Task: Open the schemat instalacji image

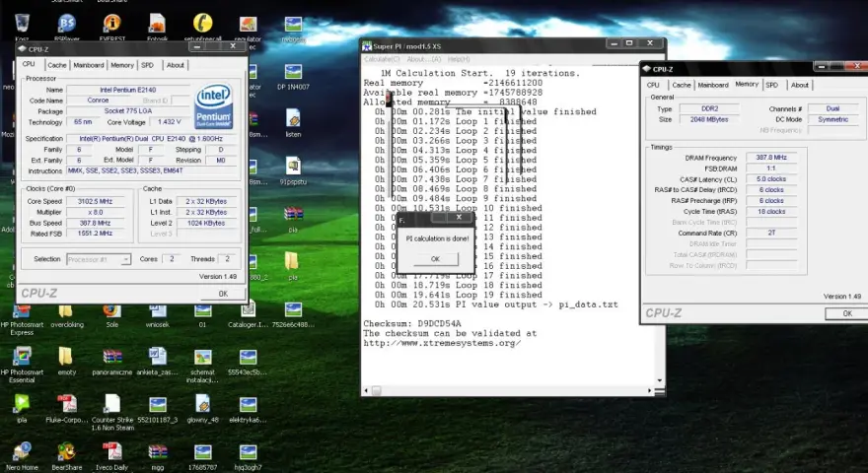Action: tap(202, 365)
